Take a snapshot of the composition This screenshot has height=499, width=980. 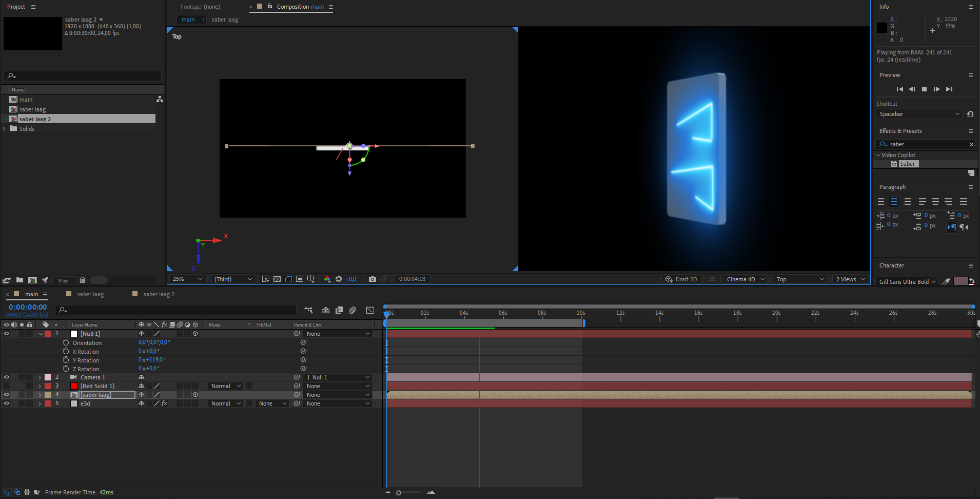373,279
